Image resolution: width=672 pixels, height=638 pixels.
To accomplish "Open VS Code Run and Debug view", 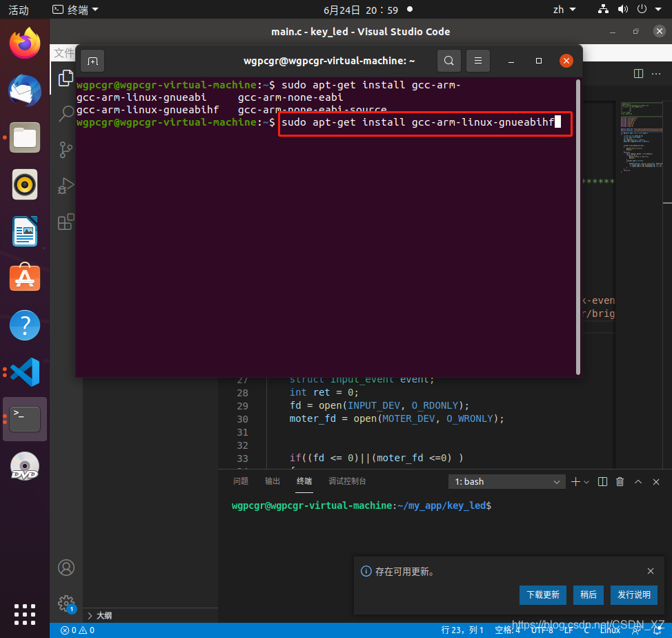I will (x=66, y=186).
